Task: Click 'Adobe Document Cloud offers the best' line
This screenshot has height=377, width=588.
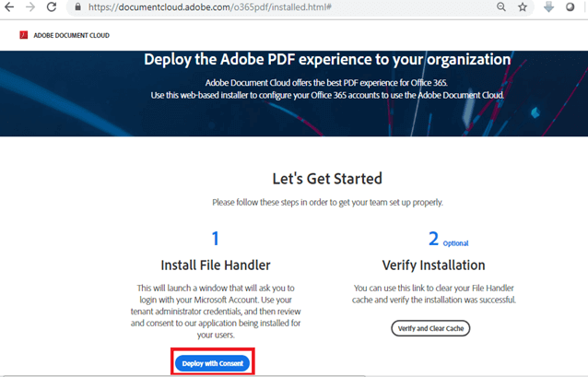Action: pyautogui.click(x=326, y=83)
